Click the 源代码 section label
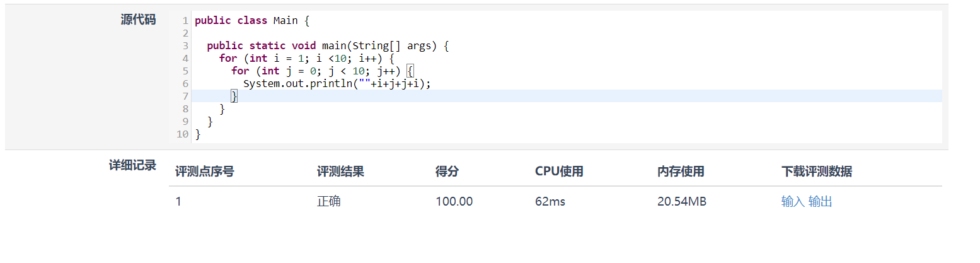Screen dimensions: 980x263 pos(138,20)
